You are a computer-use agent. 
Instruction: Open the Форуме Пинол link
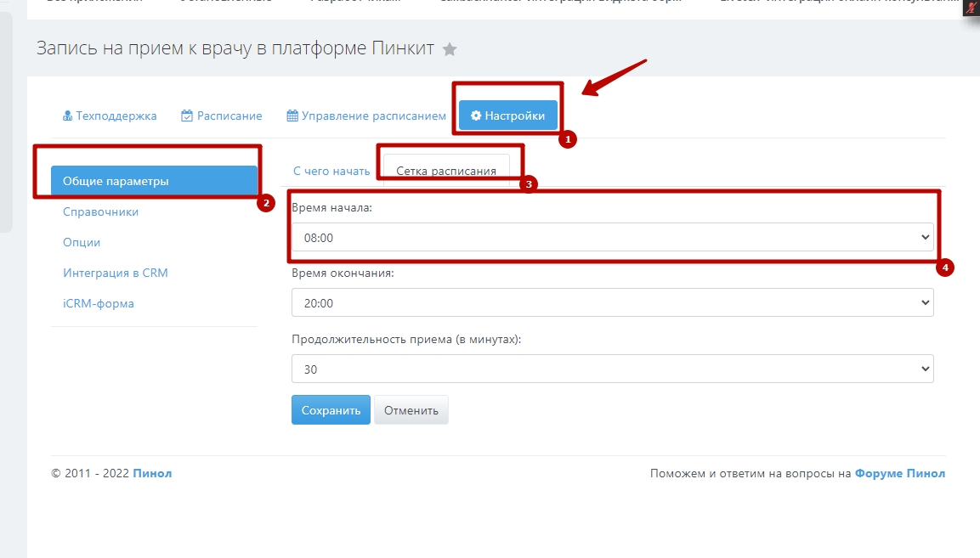[899, 473]
